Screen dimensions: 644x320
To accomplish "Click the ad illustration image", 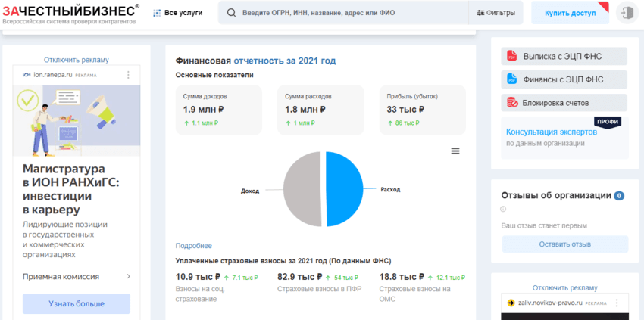I will click(77, 120).
